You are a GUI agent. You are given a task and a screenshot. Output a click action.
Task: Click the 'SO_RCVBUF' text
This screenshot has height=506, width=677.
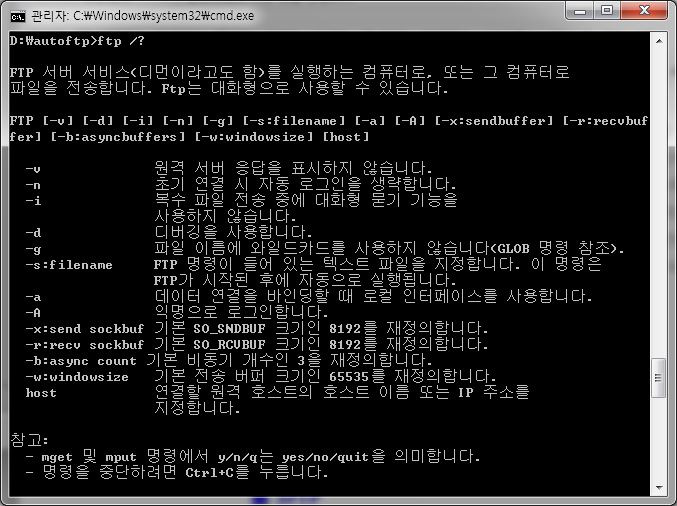(229, 345)
